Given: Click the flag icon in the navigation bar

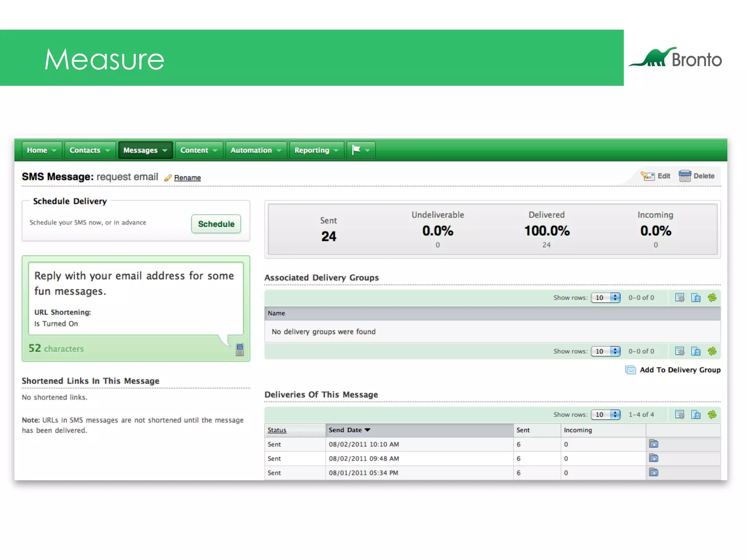Looking at the screenshot, I should click(356, 150).
